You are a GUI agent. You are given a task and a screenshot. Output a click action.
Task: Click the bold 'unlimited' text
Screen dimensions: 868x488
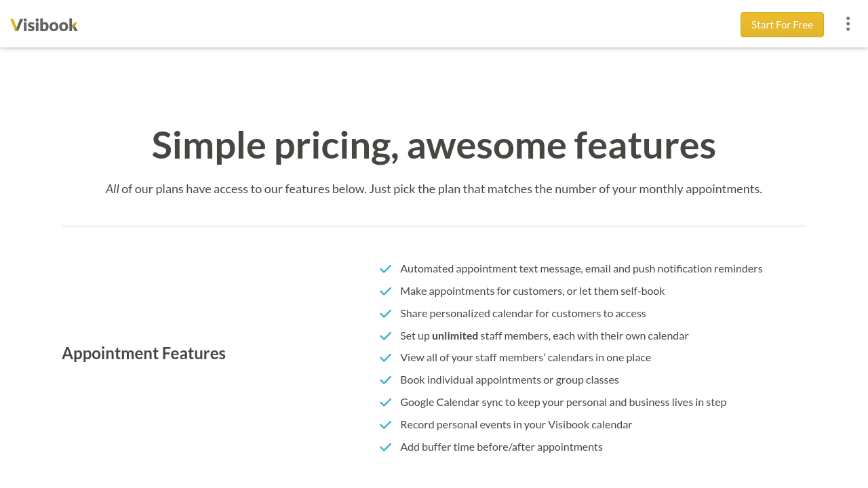tap(455, 335)
